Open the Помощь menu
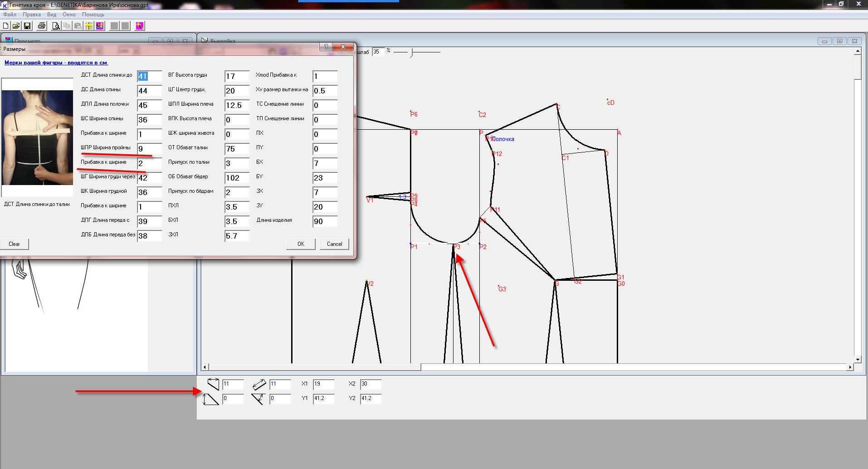868x469 pixels. pyautogui.click(x=93, y=15)
